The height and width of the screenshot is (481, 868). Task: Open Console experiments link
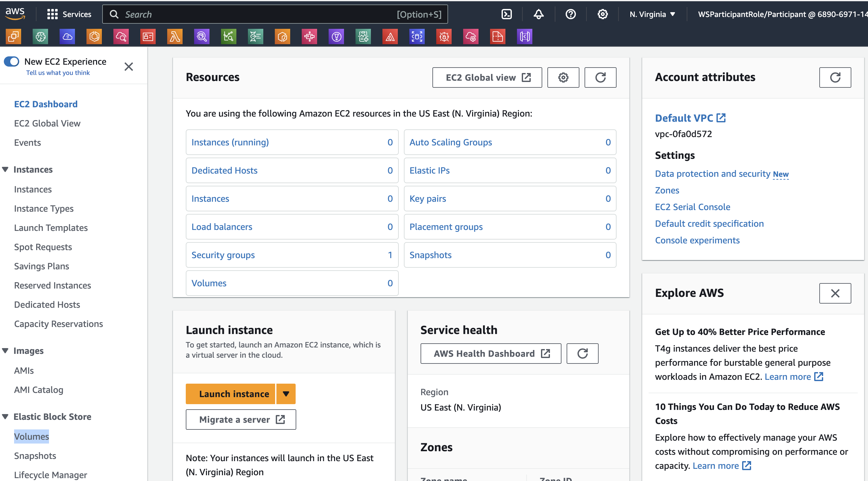(697, 240)
